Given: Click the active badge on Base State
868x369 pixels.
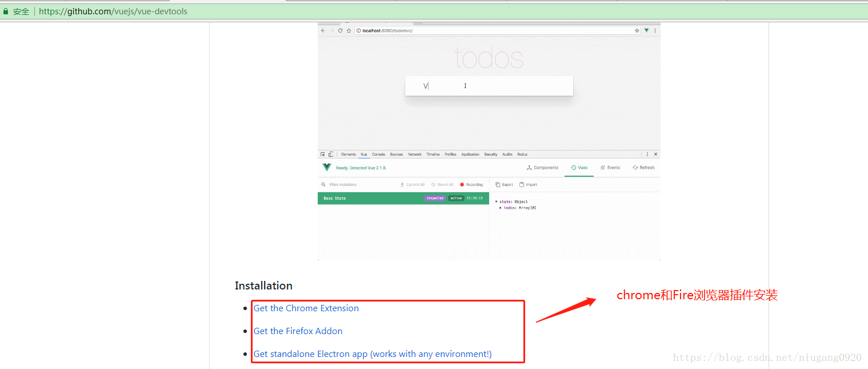Looking at the screenshot, I should pyautogui.click(x=455, y=199).
